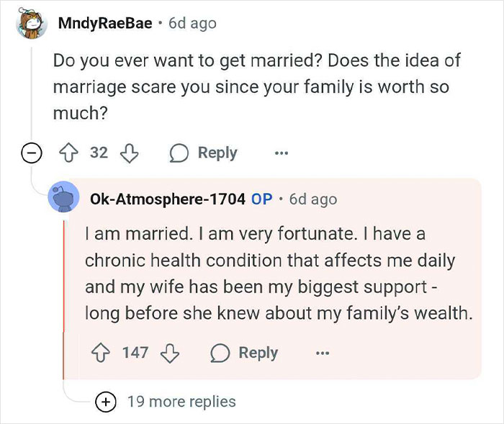
Task: Click the 6d ago timestamp on the OP's reply
Action: 313,199
